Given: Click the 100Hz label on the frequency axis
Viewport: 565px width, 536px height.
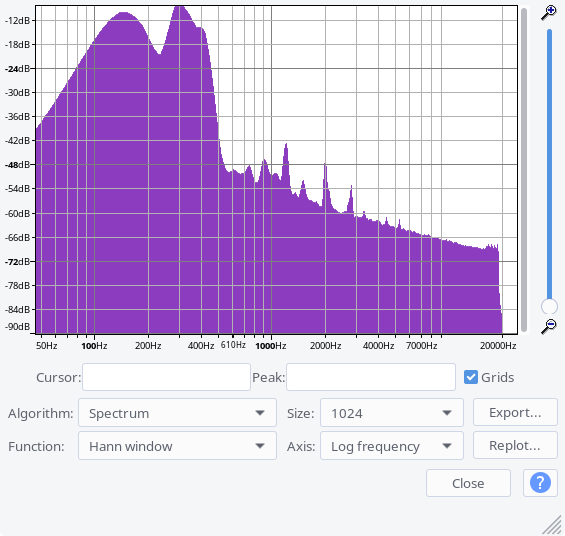Looking at the screenshot, I should coord(94,346).
